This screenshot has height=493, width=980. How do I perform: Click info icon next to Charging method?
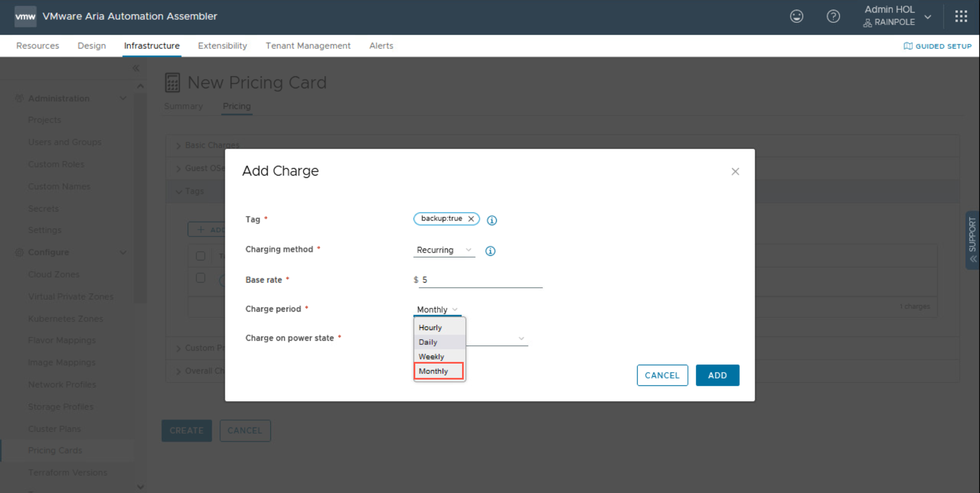(x=490, y=251)
